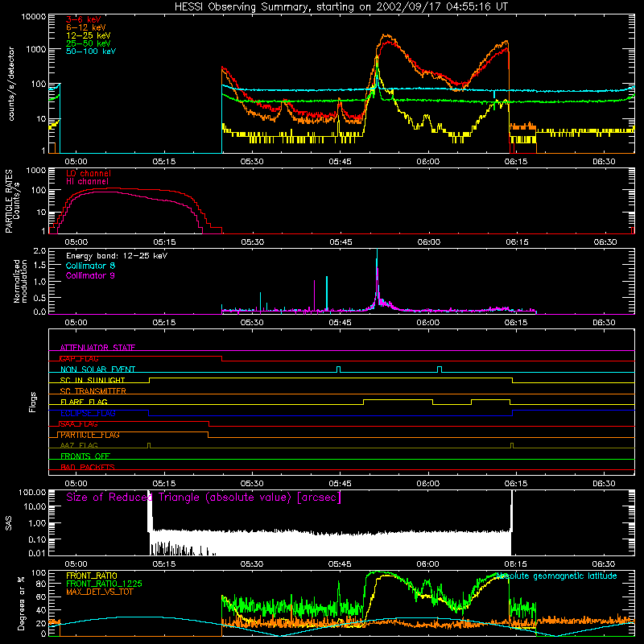The image size is (644, 644).
Task: Click the PARTICLE_FLAG label
Action: 90,435
